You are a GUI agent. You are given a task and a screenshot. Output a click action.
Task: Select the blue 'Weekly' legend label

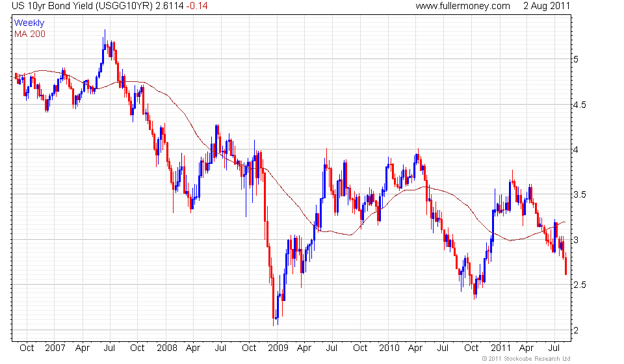29,23
